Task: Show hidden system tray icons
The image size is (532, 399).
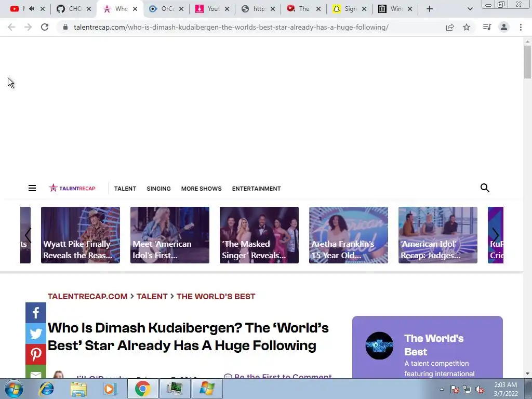Action: tap(442, 389)
